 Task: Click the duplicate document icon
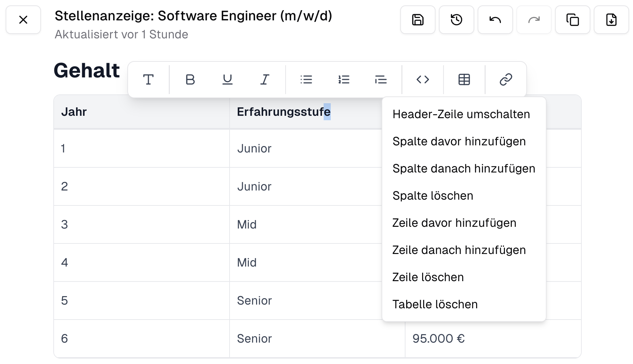(573, 20)
